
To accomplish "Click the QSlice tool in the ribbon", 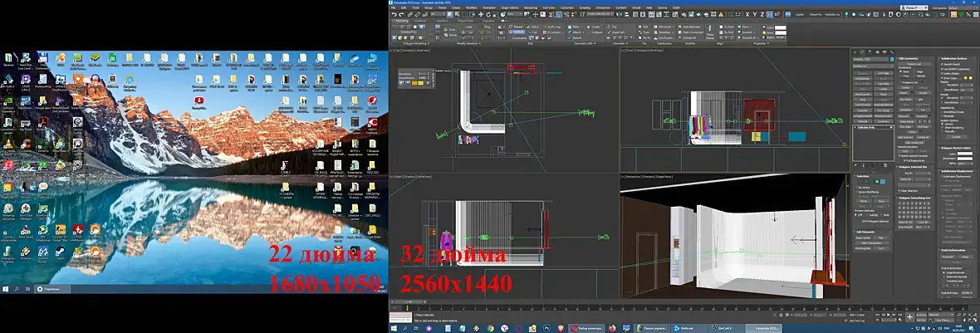I will pos(533,27).
